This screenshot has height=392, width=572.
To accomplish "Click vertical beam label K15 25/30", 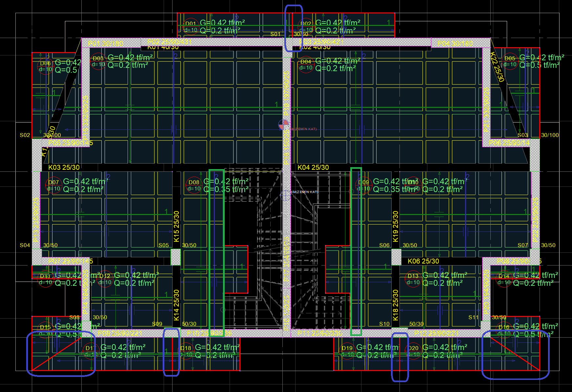I will 176,226.
